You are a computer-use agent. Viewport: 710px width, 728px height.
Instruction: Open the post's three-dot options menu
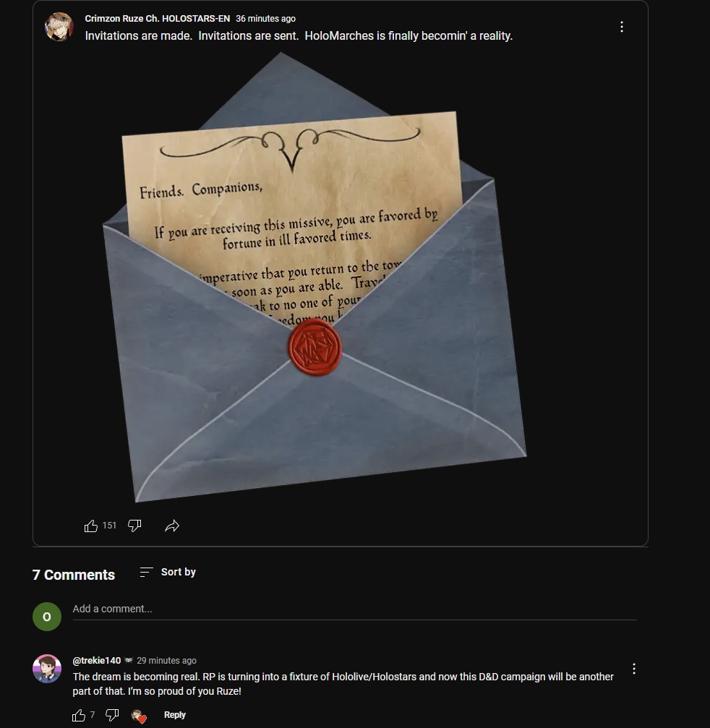coord(621,27)
